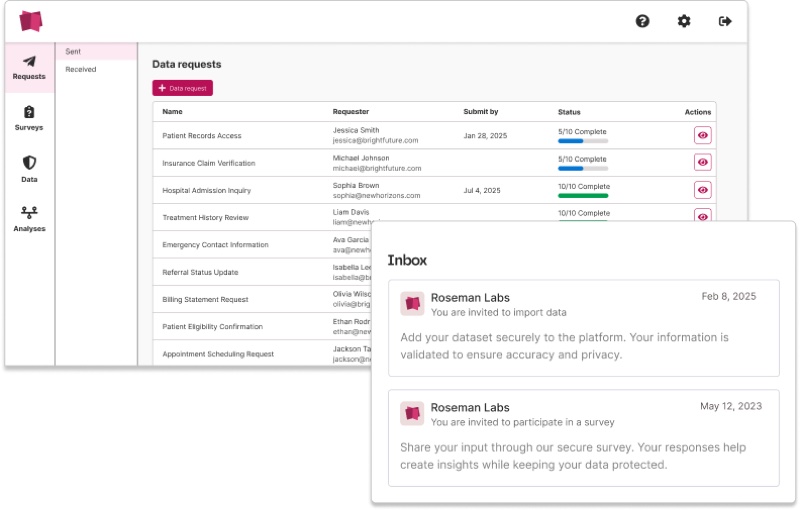Screen dimensions: 800x510
Task: Click requester name Michael Johnson
Action: pyautogui.click(x=361, y=158)
